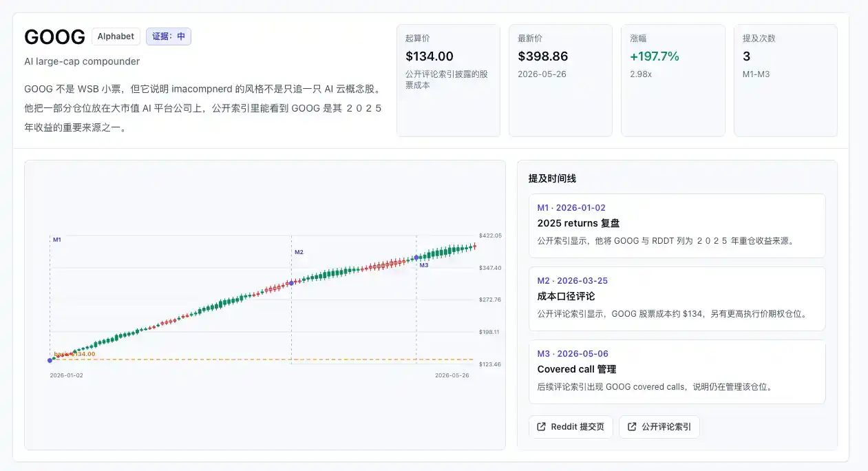
Task: Click the 提及次数 card label
Action: click(x=759, y=39)
